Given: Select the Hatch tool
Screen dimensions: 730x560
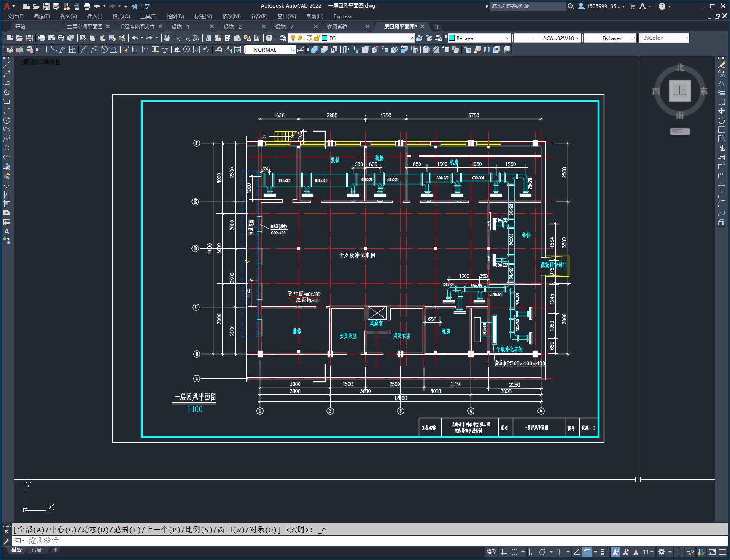Looking at the screenshot, I should point(7,194).
